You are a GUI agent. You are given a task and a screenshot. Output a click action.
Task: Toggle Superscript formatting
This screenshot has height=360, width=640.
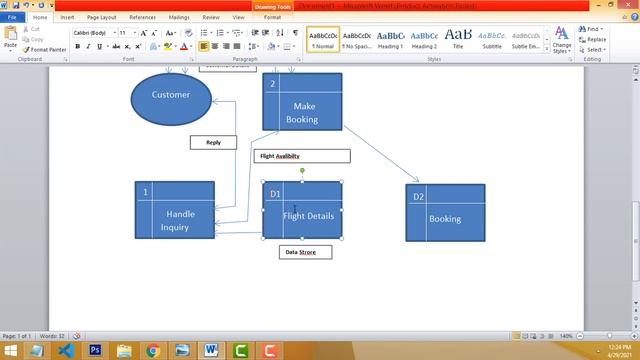coord(138,47)
